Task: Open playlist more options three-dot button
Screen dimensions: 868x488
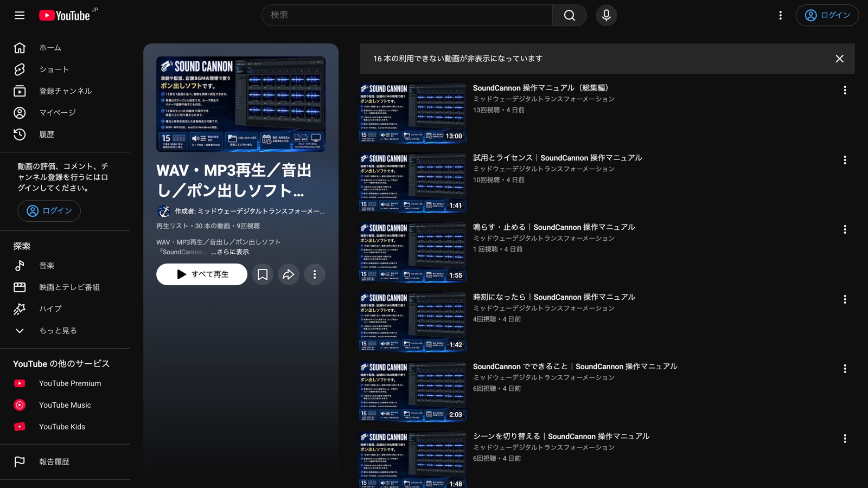Action: coord(315,274)
